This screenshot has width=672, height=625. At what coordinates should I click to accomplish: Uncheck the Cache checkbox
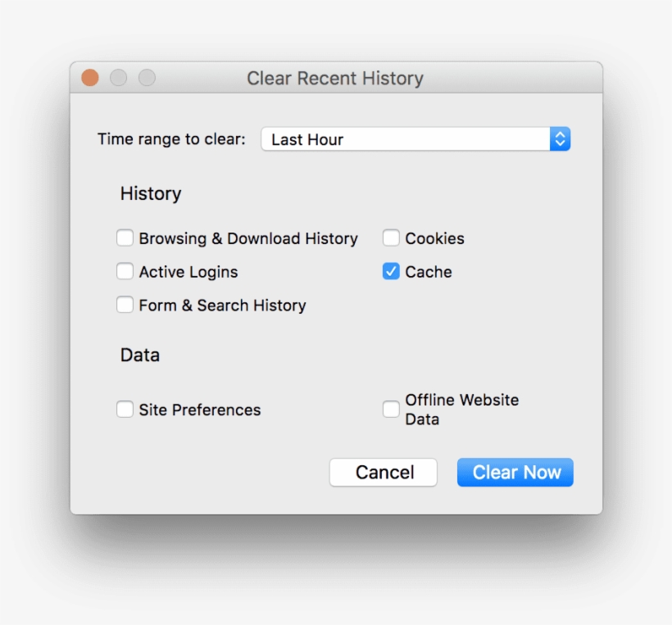pos(391,272)
